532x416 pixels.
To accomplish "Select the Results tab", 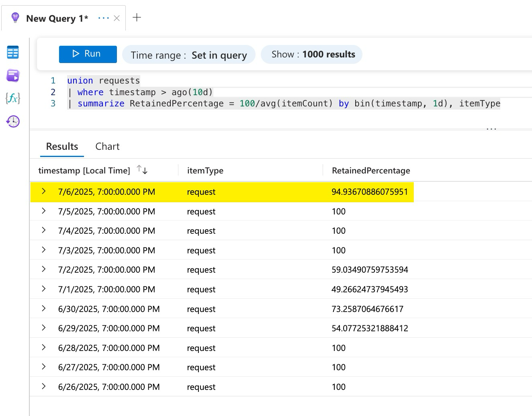I will tap(62, 146).
